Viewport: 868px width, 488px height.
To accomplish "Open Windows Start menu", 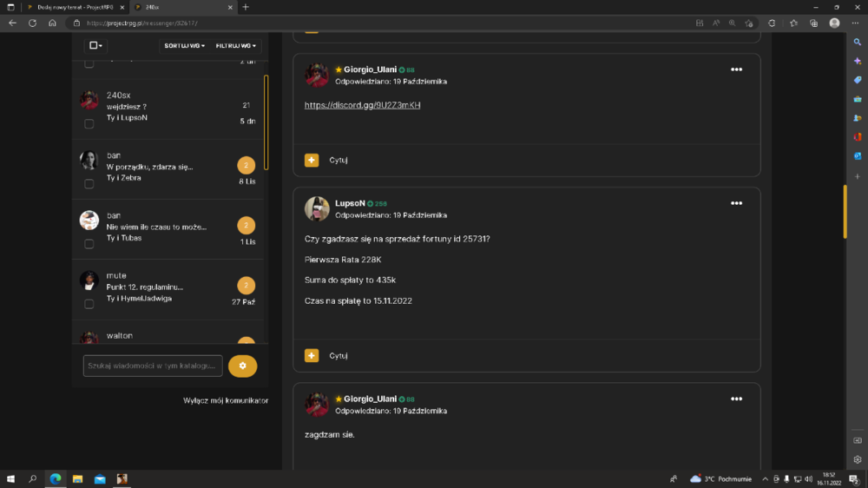I will pos(10,478).
